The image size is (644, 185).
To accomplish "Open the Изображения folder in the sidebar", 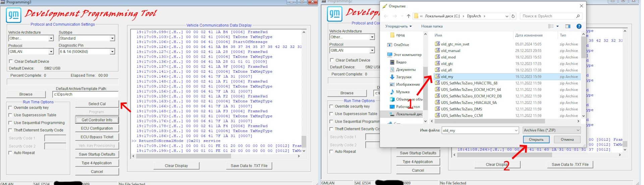I will pos(405,84).
